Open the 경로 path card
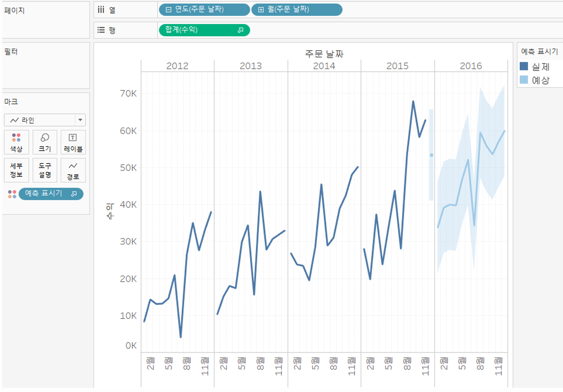563x392 pixels. pyautogui.click(x=73, y=170)
